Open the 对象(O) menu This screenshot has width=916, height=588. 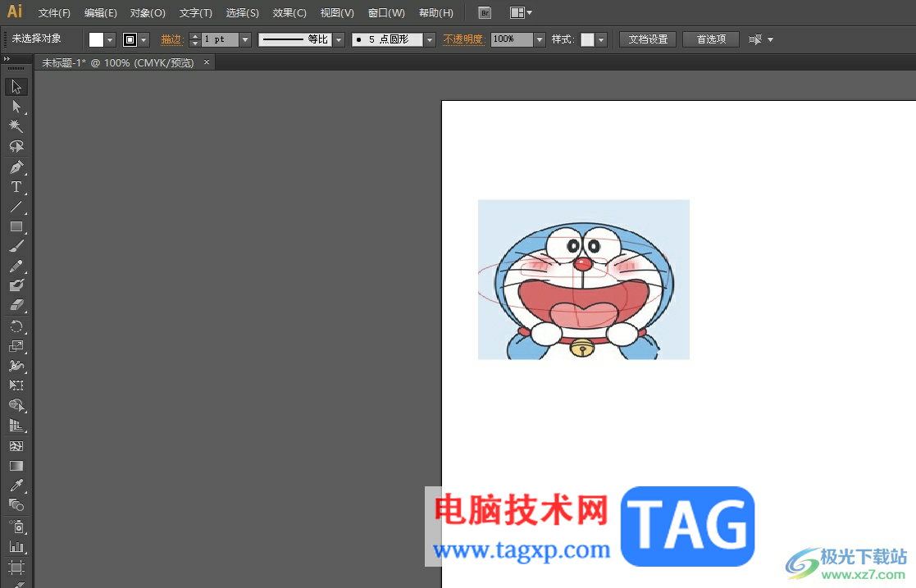coord(148,13)
